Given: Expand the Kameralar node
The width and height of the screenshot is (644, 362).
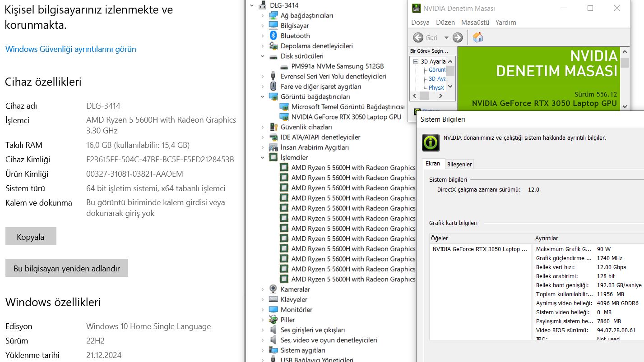Looking at the screenshot, I should [262, 289].
